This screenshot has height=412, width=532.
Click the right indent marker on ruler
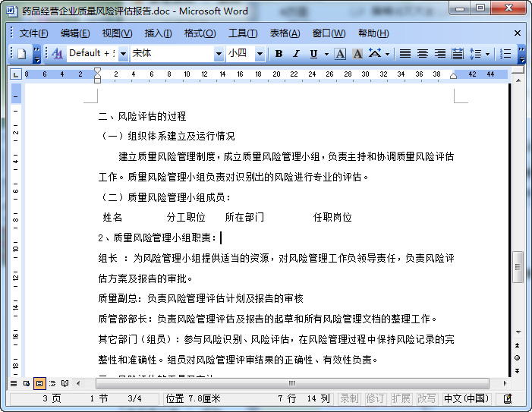(453, 76)
